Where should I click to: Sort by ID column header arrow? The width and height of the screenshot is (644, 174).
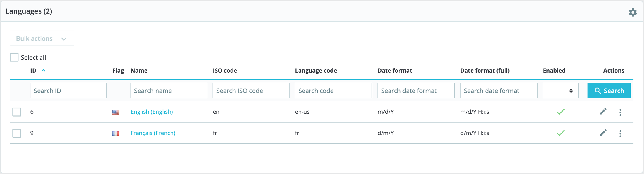click(43, 71)
